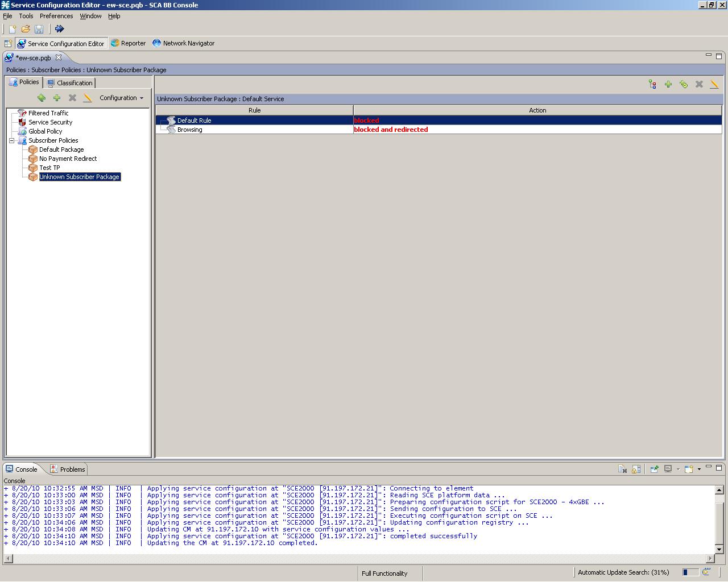Collapse the Subscriber Policies tree node
This screenshot has height=582, width=728.
click(11, 140)
